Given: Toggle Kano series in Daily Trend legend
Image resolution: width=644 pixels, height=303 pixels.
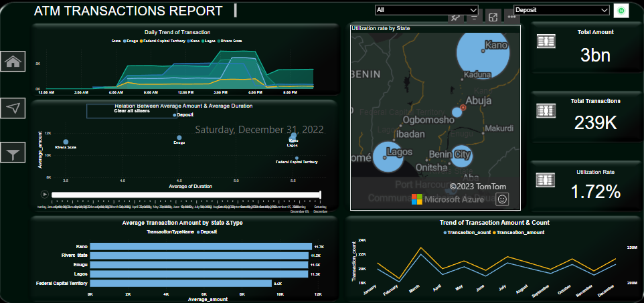Looking at the screenshot, I should pyautogui.click(x=194, y=41).
